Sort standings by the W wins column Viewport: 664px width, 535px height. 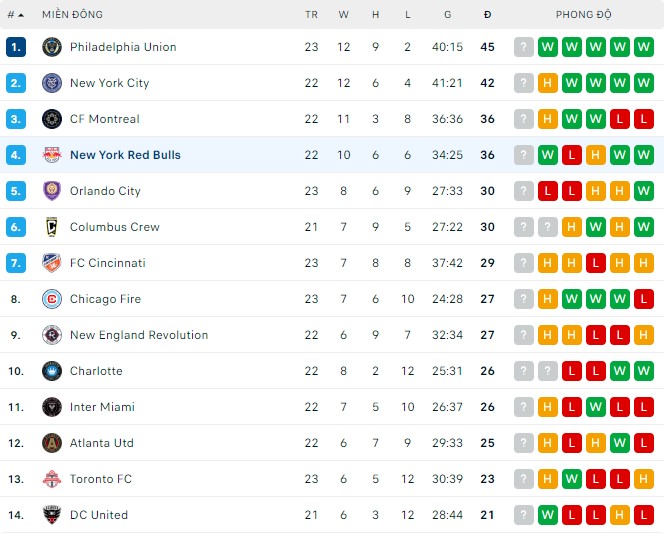344,15
